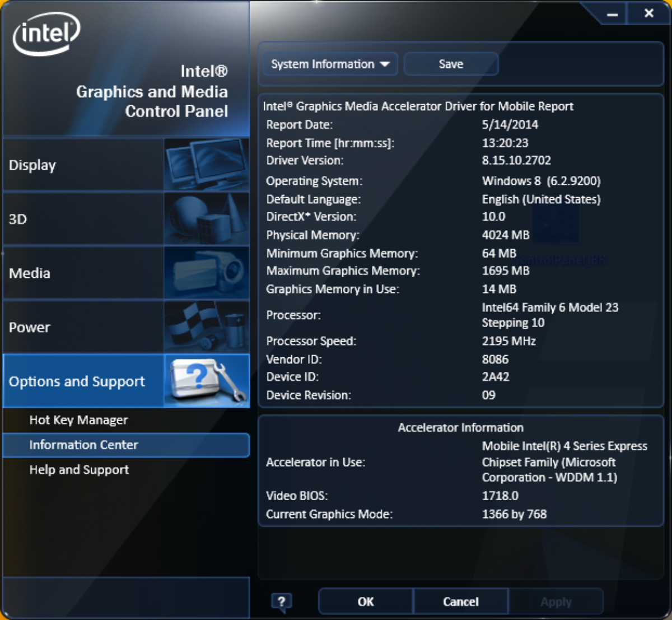This screenshot has width=672, height=620.
Task: Save the system report
Action: (x=451, y=64)
